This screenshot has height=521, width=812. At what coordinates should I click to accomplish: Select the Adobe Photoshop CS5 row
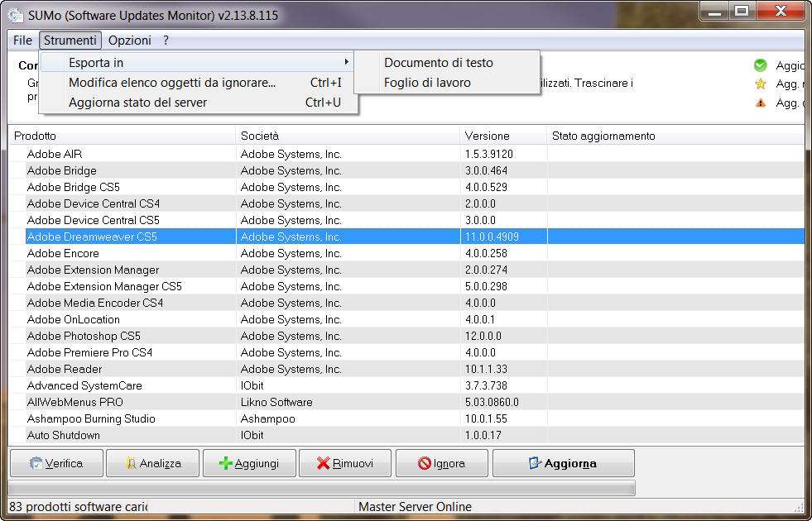click(x=84, y=336)
